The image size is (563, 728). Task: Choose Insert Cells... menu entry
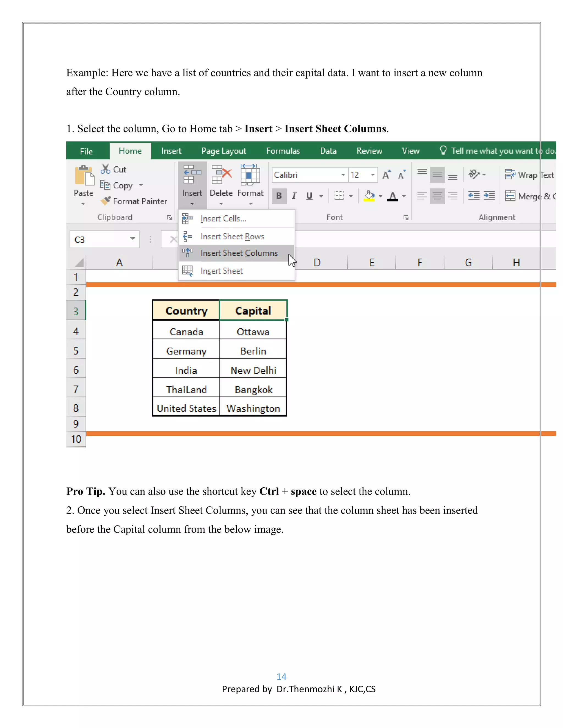tap(237, 219)
